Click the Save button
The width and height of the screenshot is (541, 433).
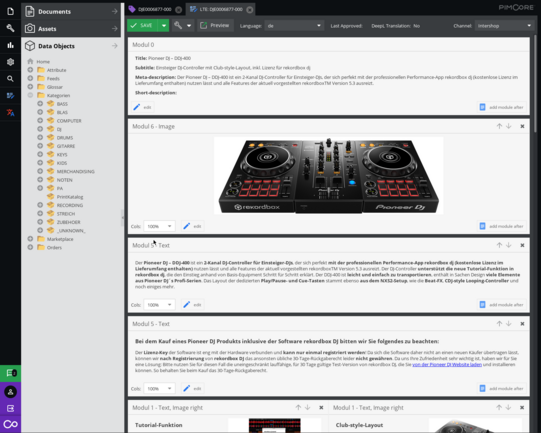[143, 26]
